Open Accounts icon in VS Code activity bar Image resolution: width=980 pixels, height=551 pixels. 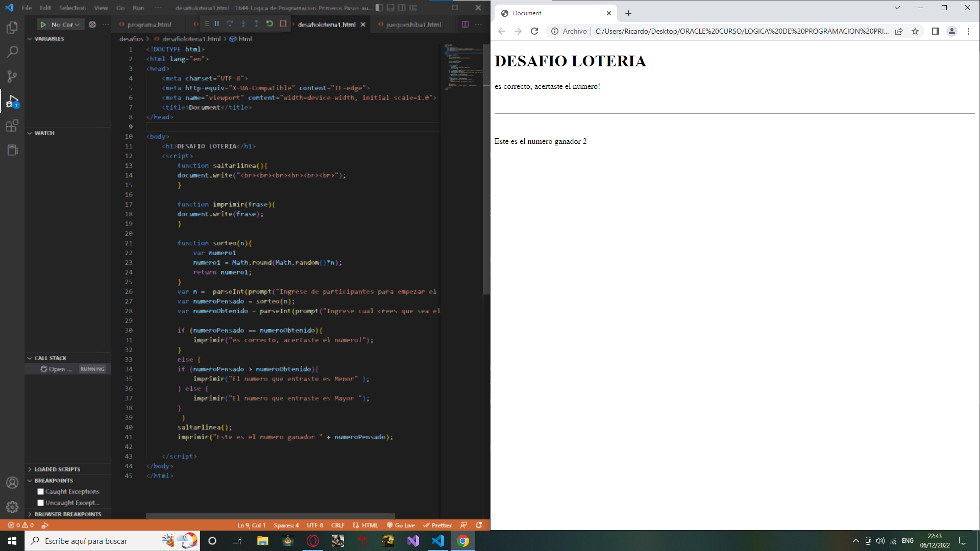tap(12, 483)
